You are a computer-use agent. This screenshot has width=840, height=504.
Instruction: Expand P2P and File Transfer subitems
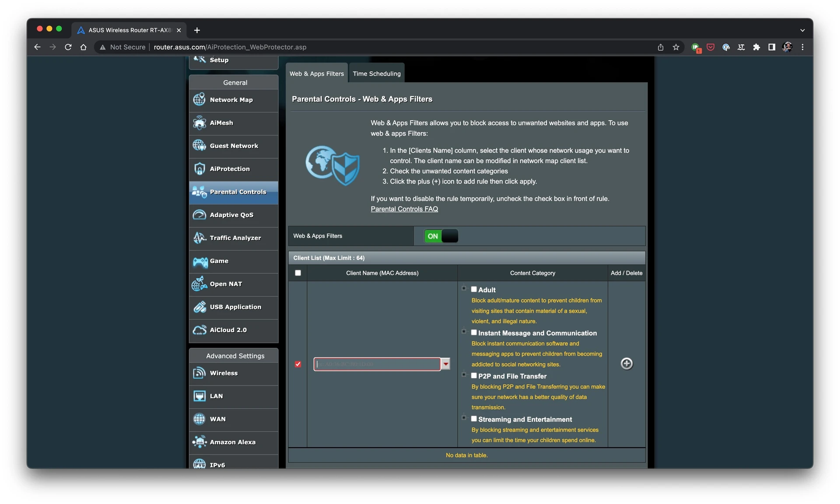click(x=464, y=374)
